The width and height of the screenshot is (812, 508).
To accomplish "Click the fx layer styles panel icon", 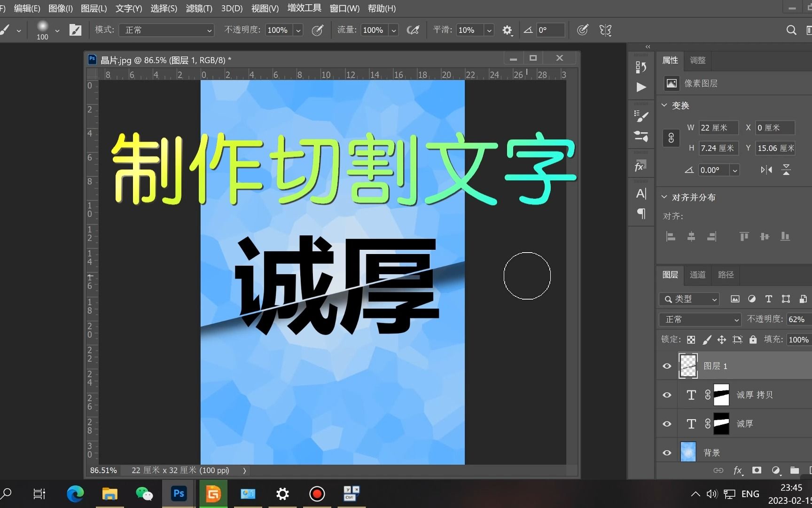I will 641,165.
